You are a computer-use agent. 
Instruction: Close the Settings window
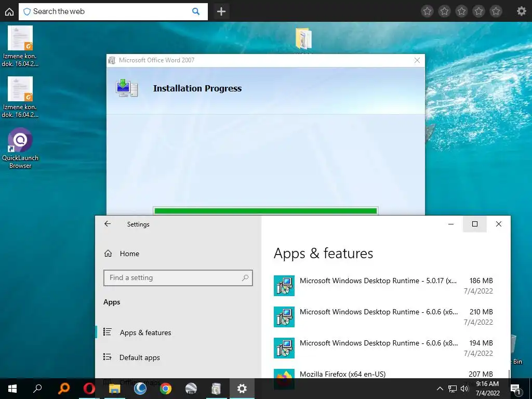coord(498,224)
